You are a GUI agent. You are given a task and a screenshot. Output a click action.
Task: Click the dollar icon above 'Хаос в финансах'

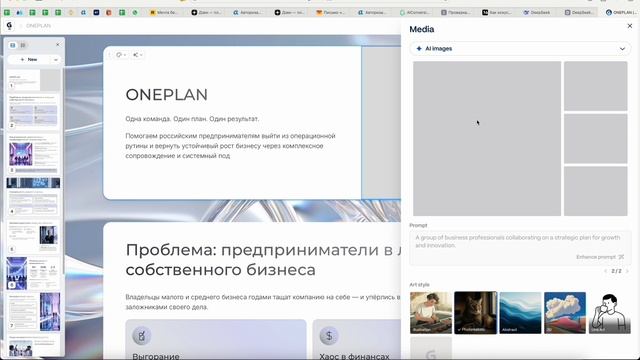pos(329,336)
